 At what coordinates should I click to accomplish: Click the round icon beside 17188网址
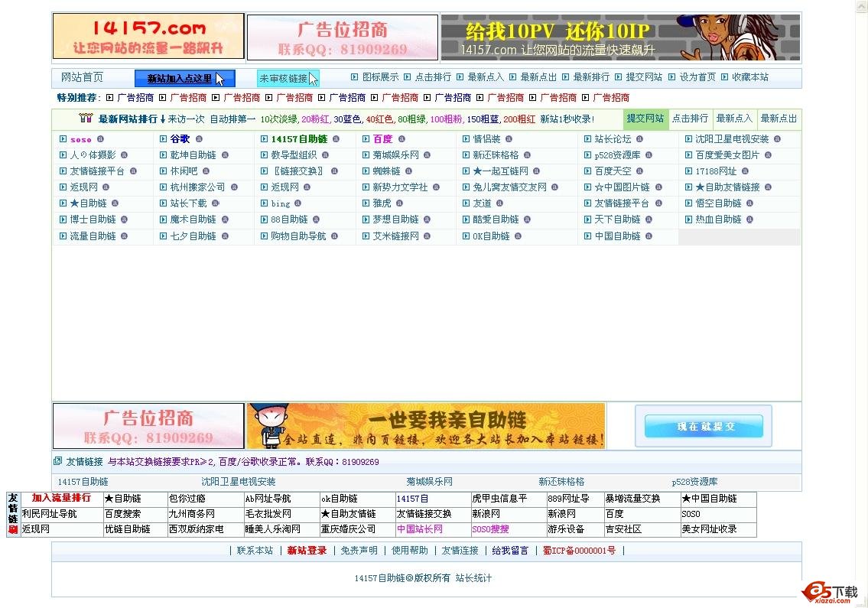(x=745, y=171)
